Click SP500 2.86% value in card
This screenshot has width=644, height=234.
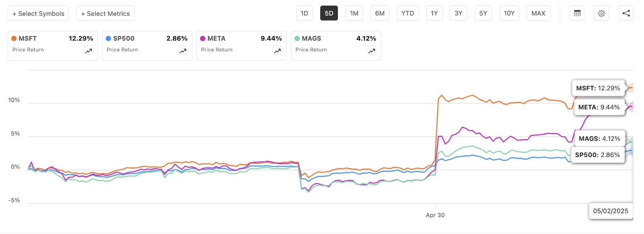pyautogui.click(x=177, y=39)
